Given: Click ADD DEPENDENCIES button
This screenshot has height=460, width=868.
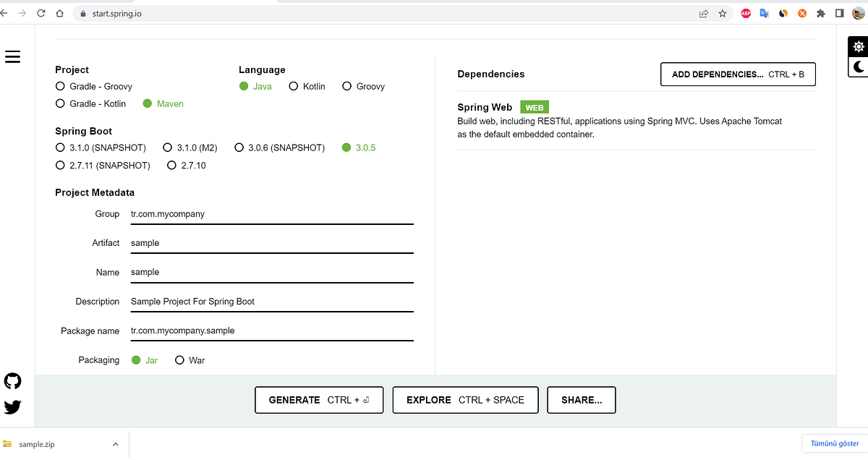Looking at the screenshot, I should click(x=738, y=74).
